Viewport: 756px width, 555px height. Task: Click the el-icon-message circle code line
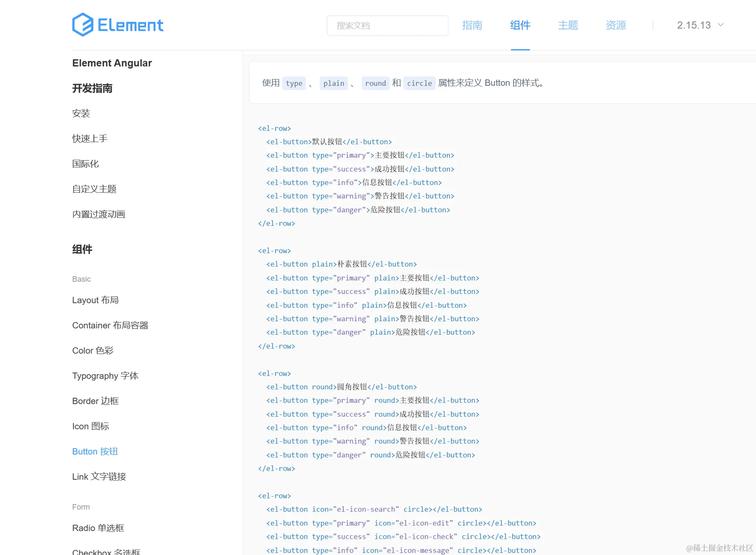[401, 550]
